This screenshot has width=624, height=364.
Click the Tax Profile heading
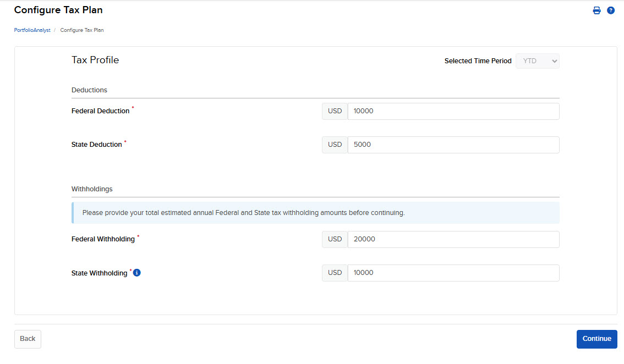(95, 60)
